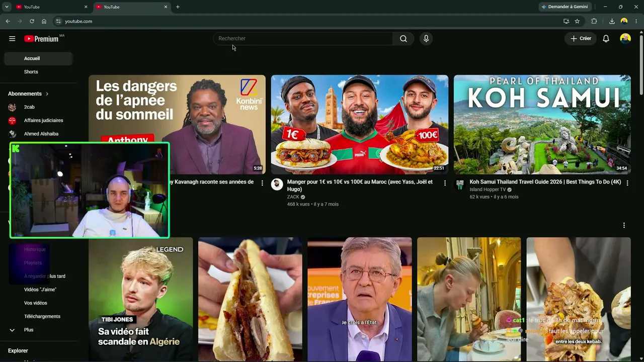This screenshot has width=644, height=362.
Task: Open the Abonnements heading link
Action: click(x=25, y=94)
